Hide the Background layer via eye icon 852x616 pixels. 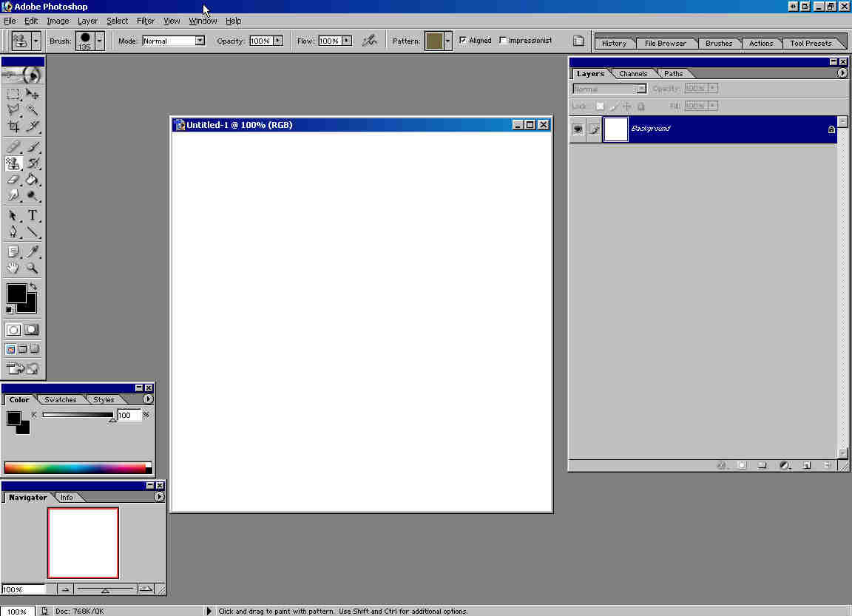pos(578,129)
